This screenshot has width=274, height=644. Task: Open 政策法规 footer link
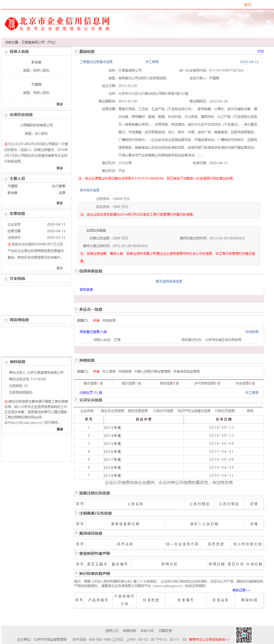(x=130, y=631)
